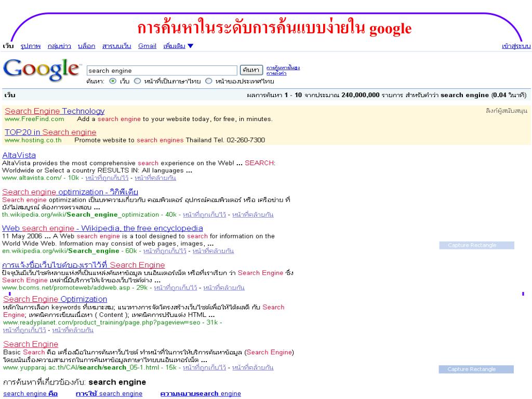
Task: Open การค้นหาขั้นสูง advanced search link
Action: [x=283, y=68]
